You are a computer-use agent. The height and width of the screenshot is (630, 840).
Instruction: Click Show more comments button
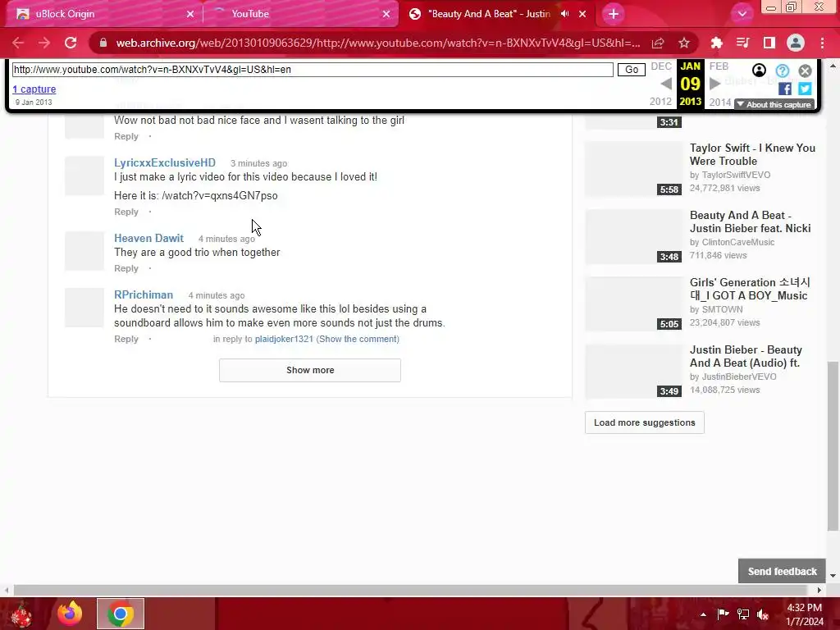309,370
